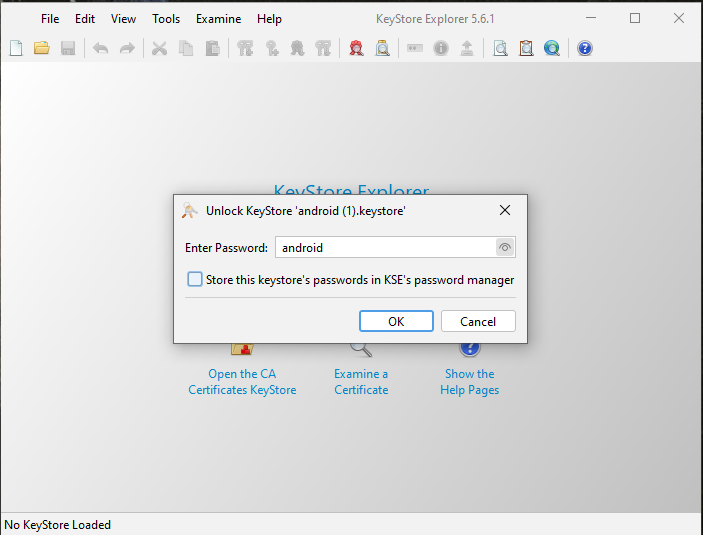Click the Paste clipboard icon

(x=213, y=48)
